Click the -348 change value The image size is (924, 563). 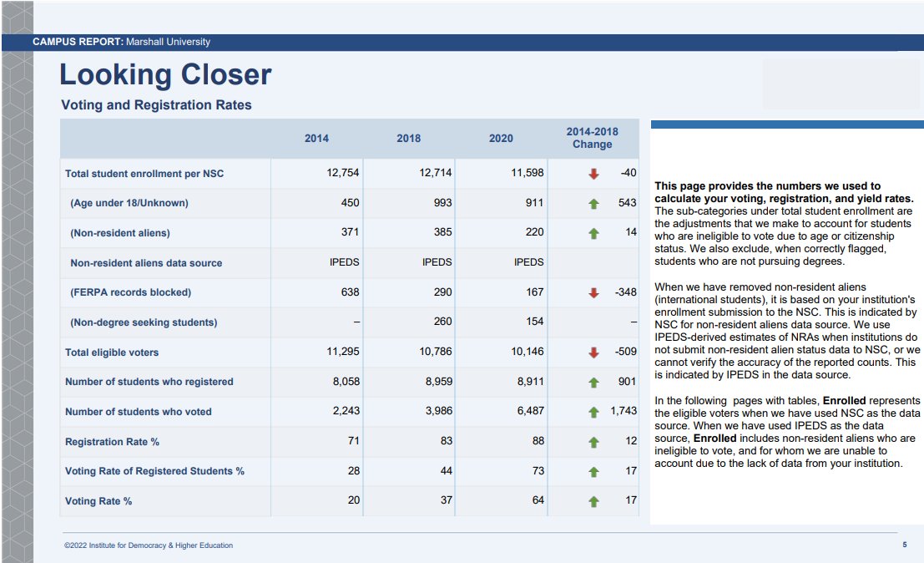point(626,292)
